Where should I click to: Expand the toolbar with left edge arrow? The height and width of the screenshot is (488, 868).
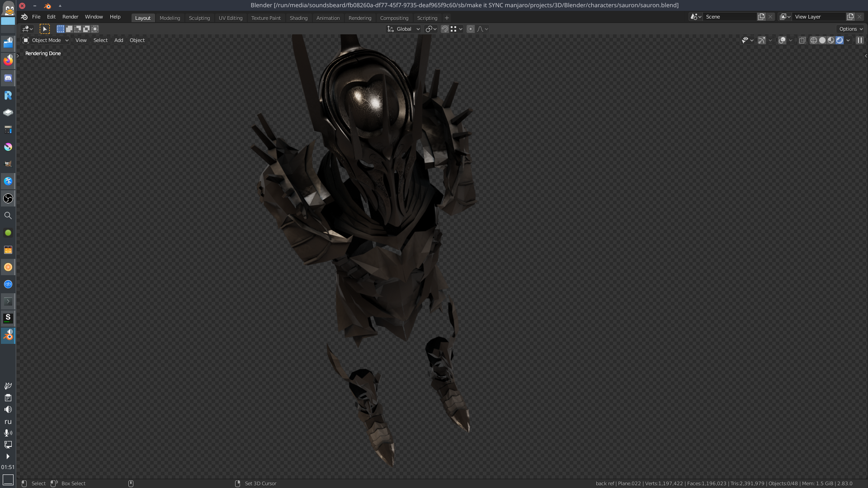point(18,56)
